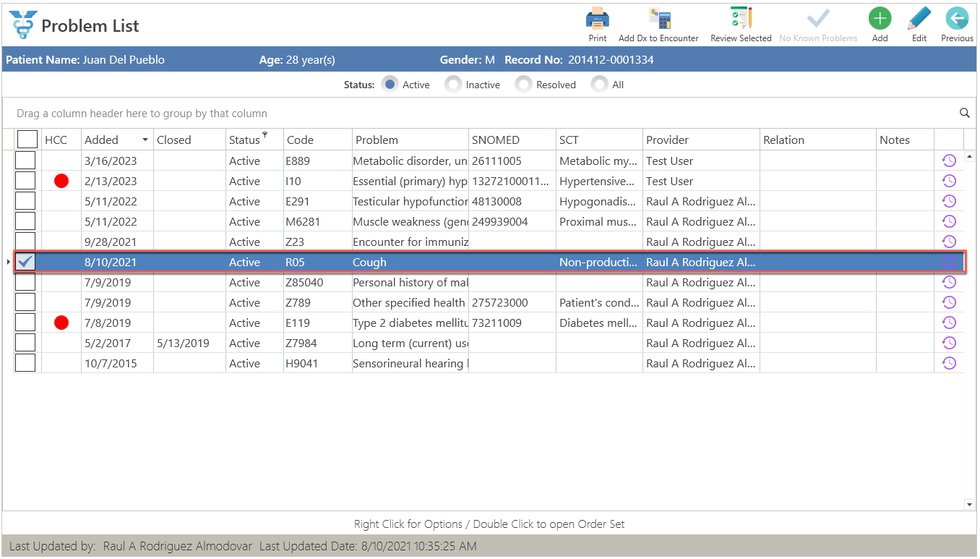
Task: Click Review Selected icon
Action: [741, 18]
